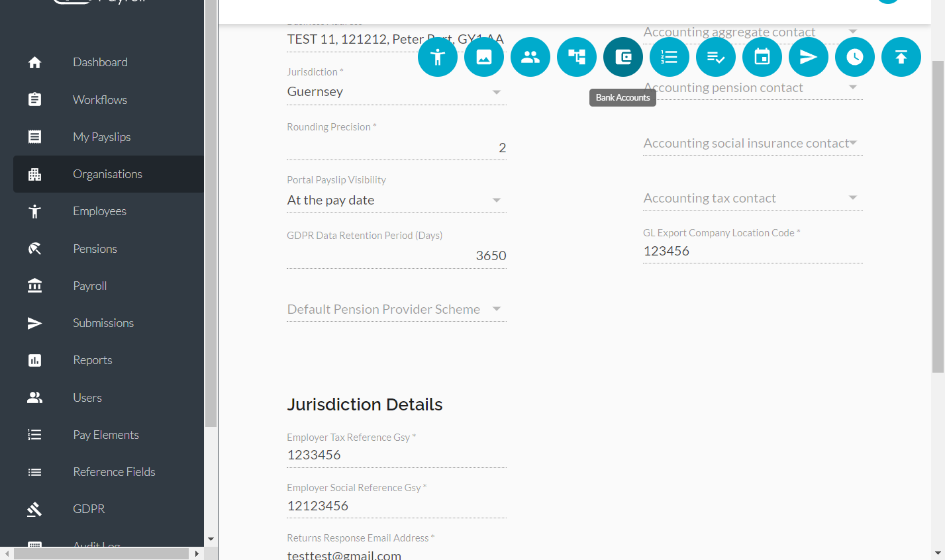Screen dimensions: 945x560
Task: Click the numbered list circular icon
Action: coord(670,57)
